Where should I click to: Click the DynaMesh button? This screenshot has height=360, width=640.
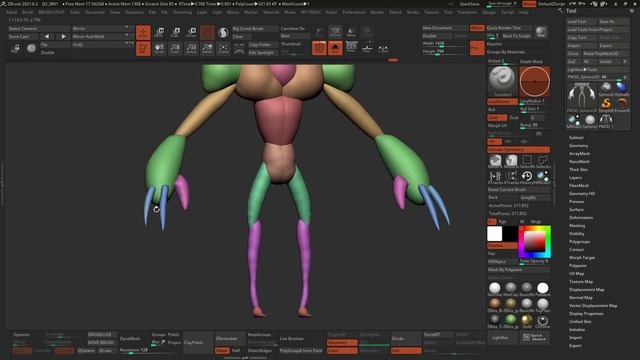[x=130, y=339]
